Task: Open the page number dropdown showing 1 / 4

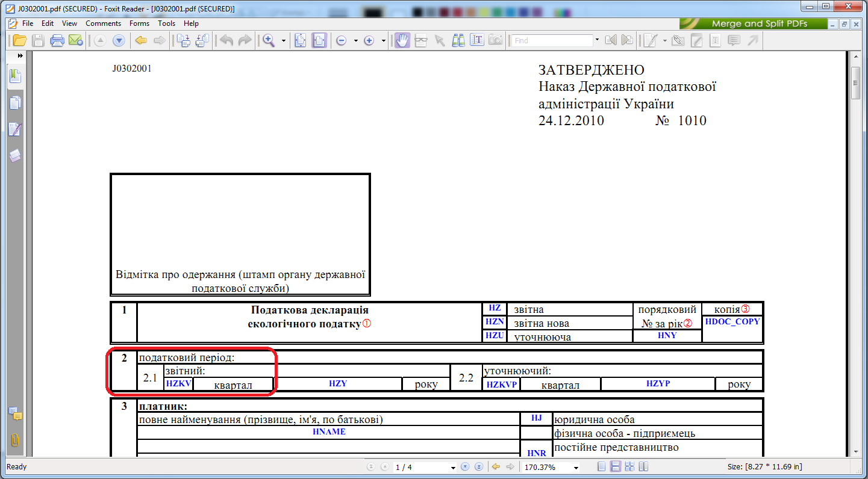Action: pos(453,468)
